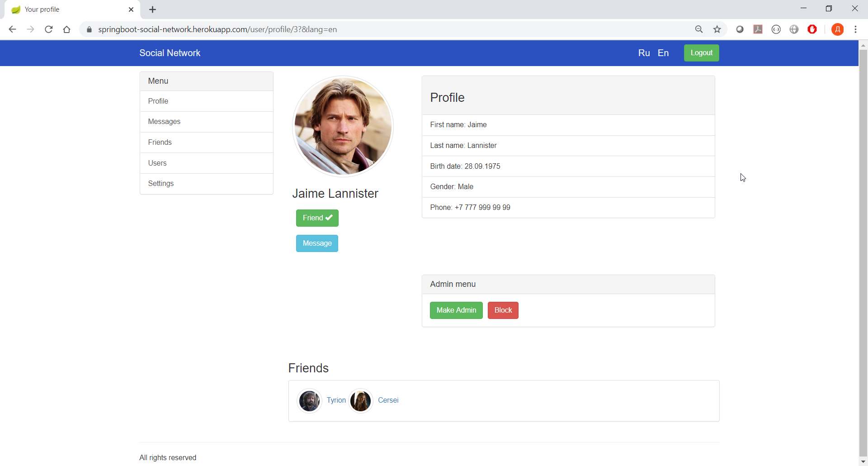Open the gray circle extension icon
The height and width of the screenshot is (466, 868).
740,29
